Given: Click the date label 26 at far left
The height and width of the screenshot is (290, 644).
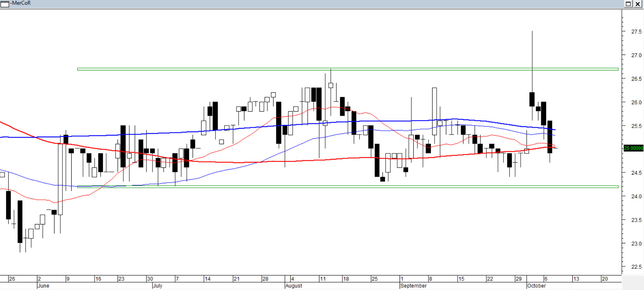Looking at the screenshot, I should 12,279.
